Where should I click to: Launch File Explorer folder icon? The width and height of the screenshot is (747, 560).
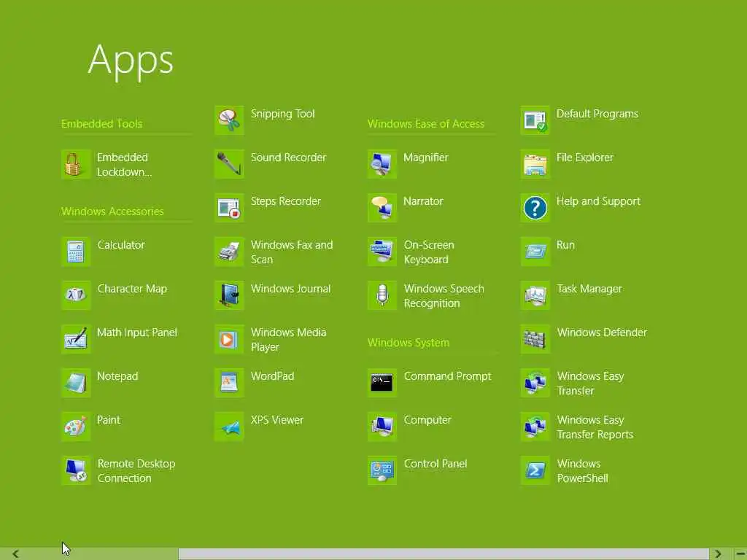(x=535, y=164)
